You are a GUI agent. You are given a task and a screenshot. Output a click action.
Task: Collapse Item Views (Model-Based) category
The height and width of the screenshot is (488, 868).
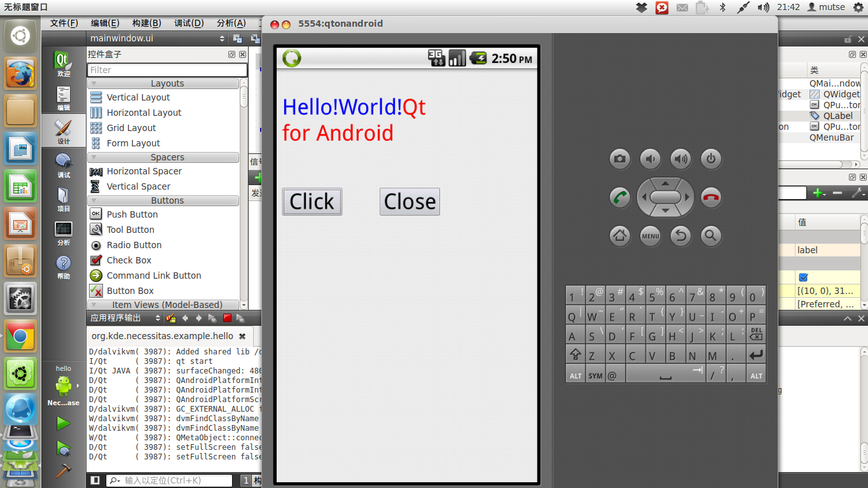click(x=163, y=305)
